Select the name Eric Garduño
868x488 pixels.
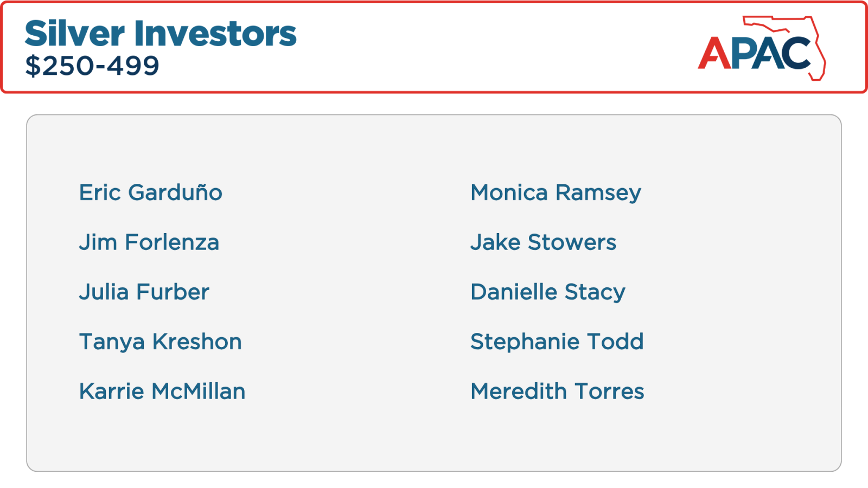tap(151, 192)
